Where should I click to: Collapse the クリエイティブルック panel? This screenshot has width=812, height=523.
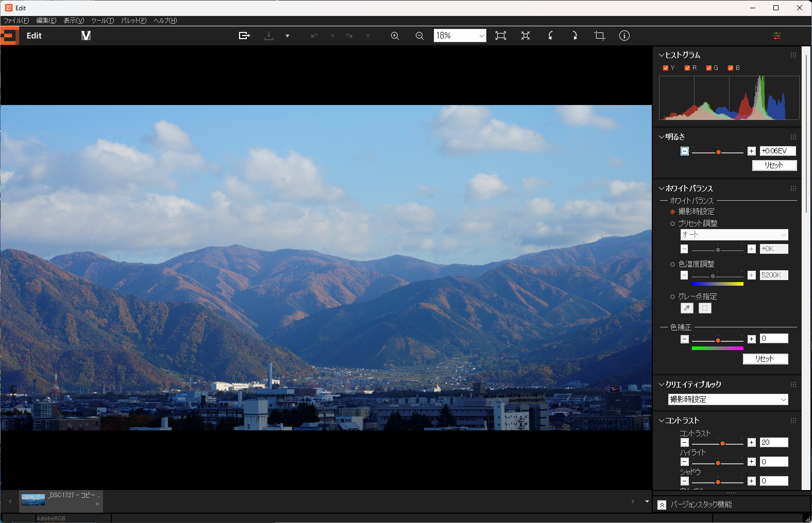662,385
